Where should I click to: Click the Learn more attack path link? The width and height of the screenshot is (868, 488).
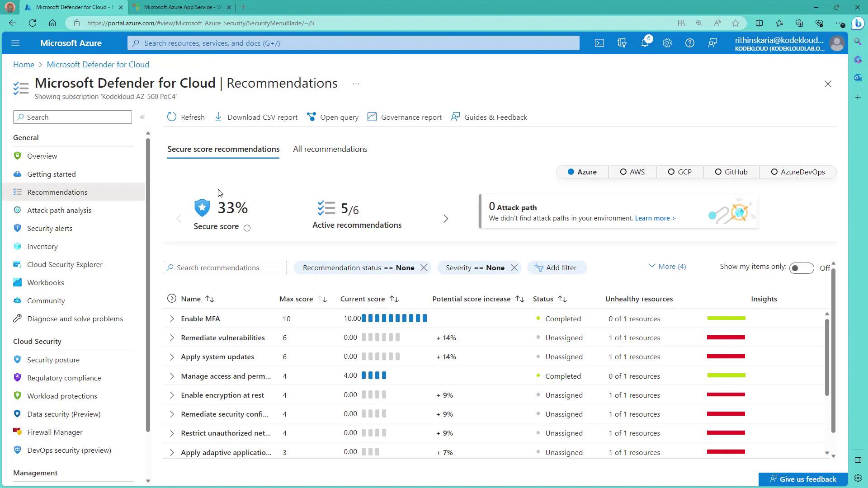(655, 218)
